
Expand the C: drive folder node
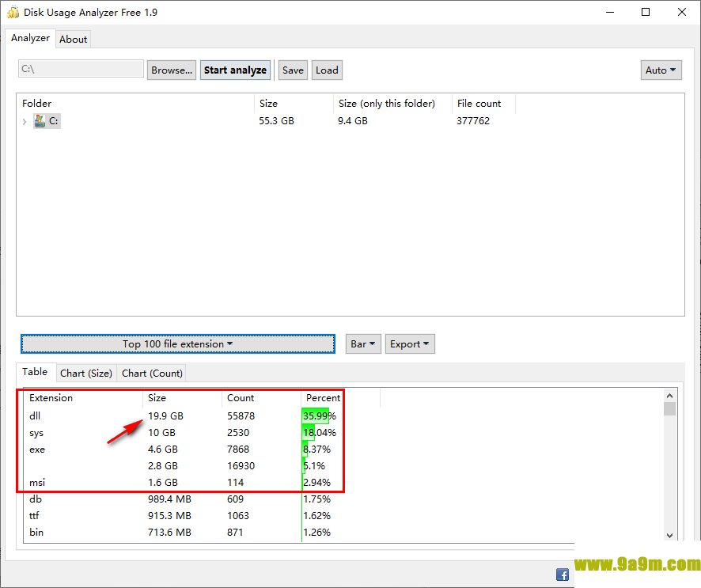click(25, 121)
